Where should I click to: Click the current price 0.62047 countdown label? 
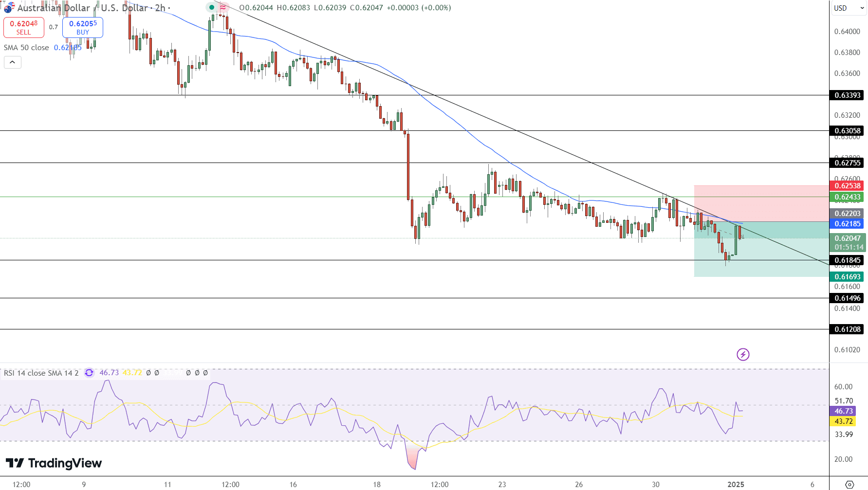click(x=848, y=243)
